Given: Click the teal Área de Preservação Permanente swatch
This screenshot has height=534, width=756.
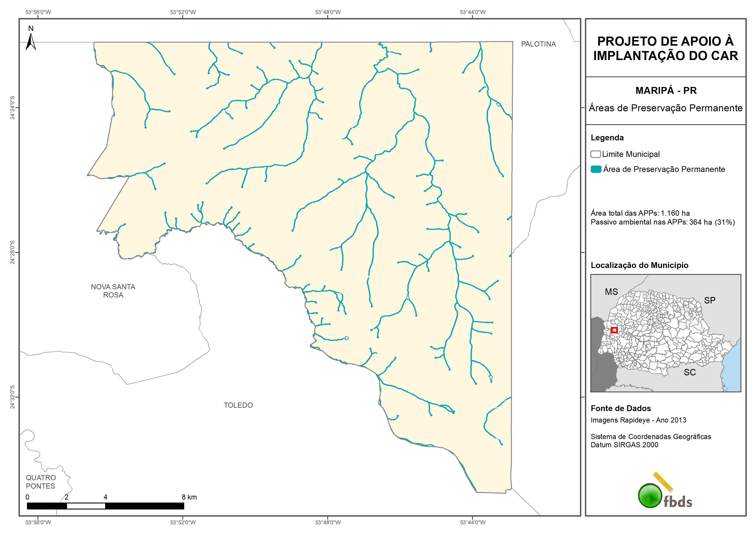Looking at the screenshot, I should coord(596,169).
